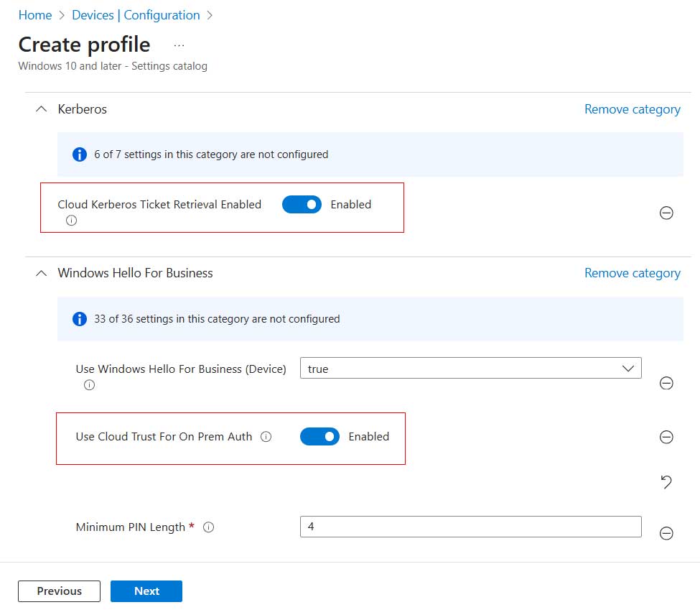Screen dimensions: 700x615
Task: Remove the Use Cloud Trust setting
Action: (x=666, y=437)
